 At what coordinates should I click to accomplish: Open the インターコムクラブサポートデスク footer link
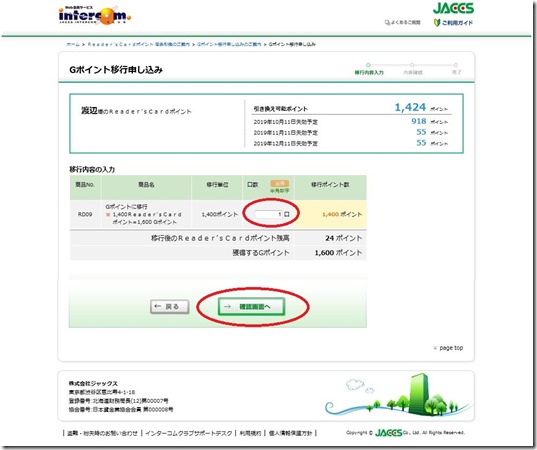pos(189,433)
